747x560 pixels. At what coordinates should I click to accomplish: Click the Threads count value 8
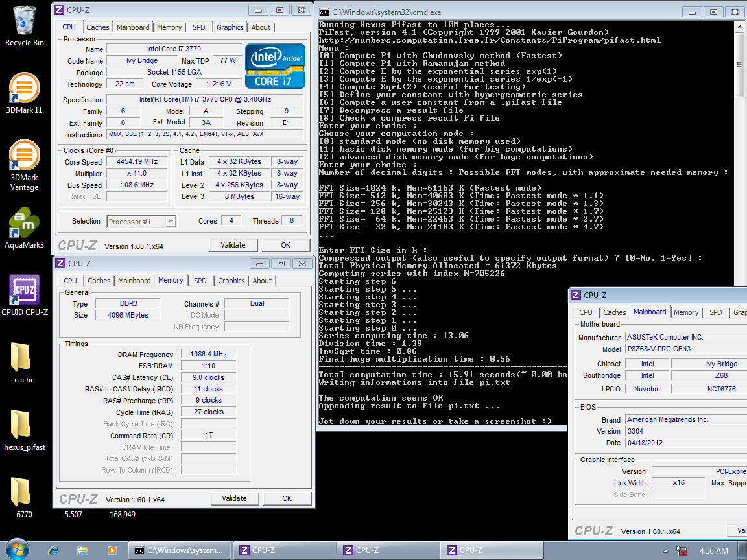292,220
